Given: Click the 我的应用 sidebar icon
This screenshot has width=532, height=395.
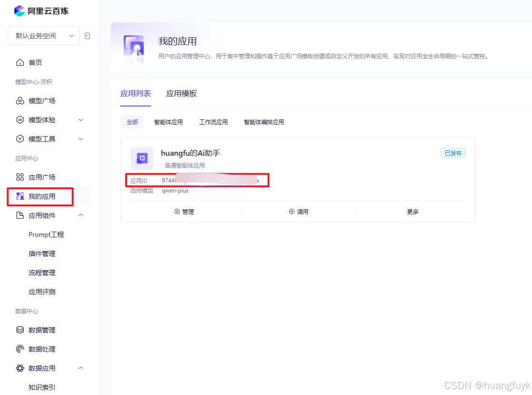Looking at the screenshot, I should (x=20, y=196).
